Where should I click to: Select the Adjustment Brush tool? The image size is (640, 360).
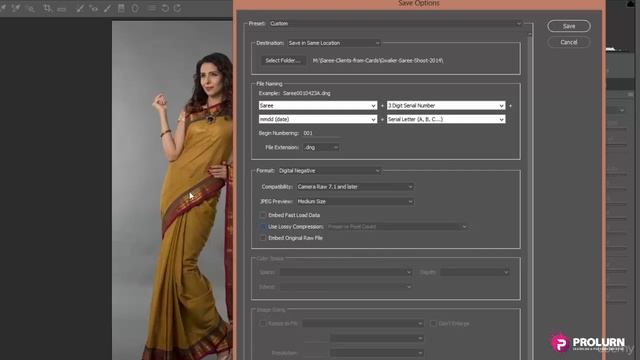pyautogui.click(x=108, y=8)
